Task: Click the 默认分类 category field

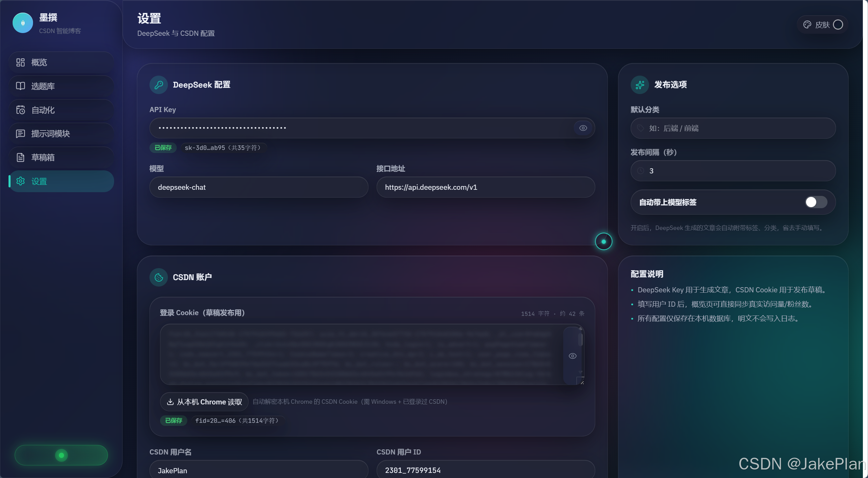Action: (733, 128)
